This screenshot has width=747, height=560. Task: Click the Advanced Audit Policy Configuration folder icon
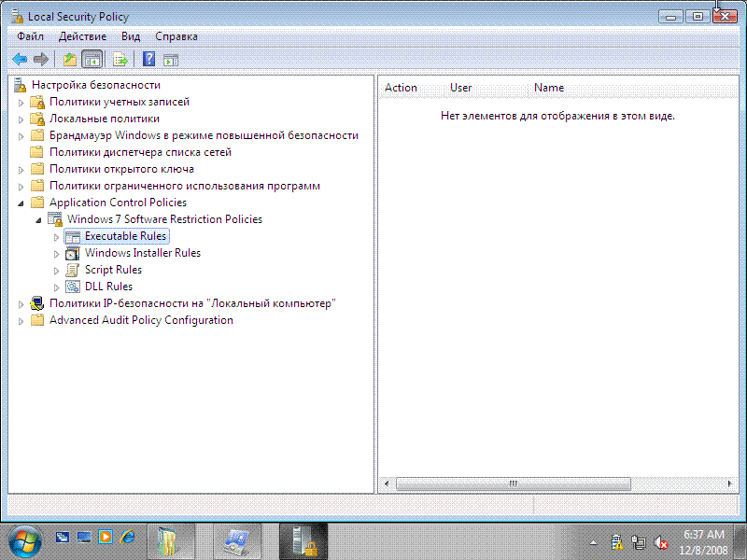point(37,320)
